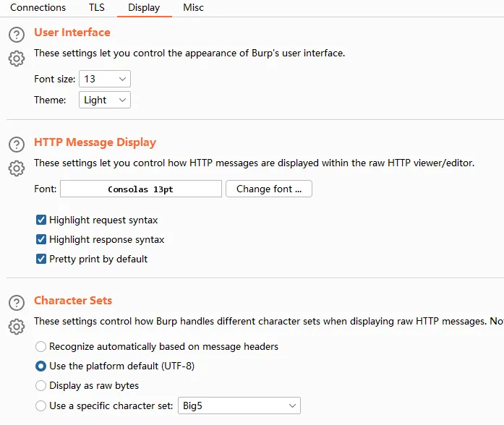Viewport: 504px width, 425px height.
Task: Click the Character Sets help question-mark icon
Action: click(x=17, y=302)
